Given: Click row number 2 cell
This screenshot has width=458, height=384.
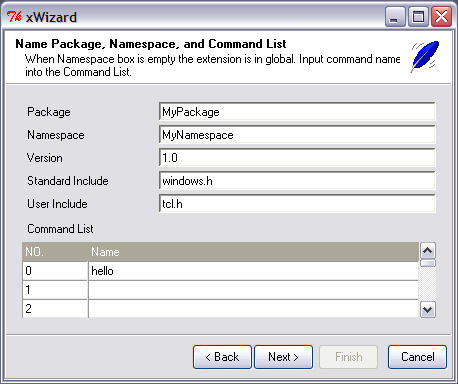Looking at the screenshot, I should (x=55, y=309).
